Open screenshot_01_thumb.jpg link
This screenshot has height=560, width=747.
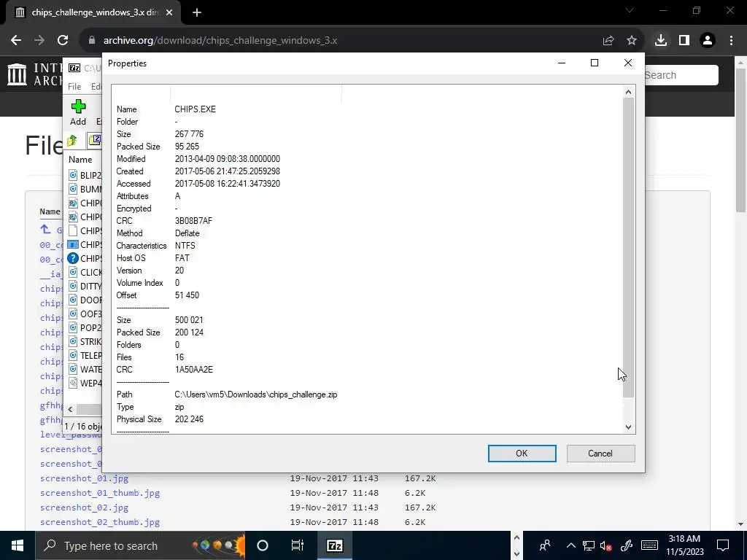point(100,493)
